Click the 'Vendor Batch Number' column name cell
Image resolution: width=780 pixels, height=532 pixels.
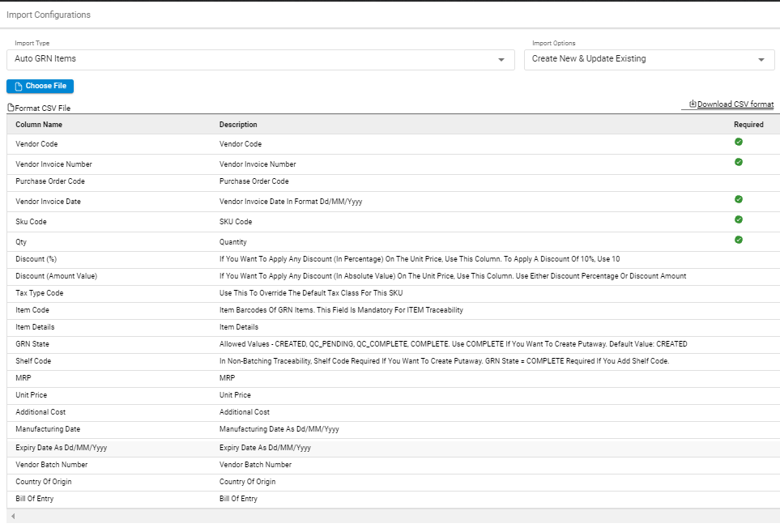point(51,464)
